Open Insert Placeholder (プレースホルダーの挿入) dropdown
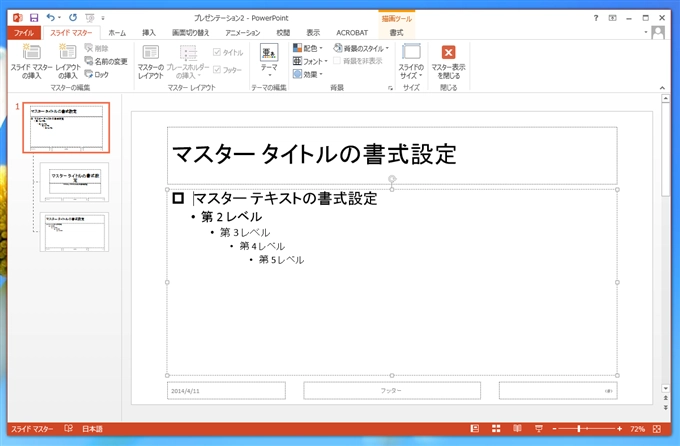 point(188,61)
